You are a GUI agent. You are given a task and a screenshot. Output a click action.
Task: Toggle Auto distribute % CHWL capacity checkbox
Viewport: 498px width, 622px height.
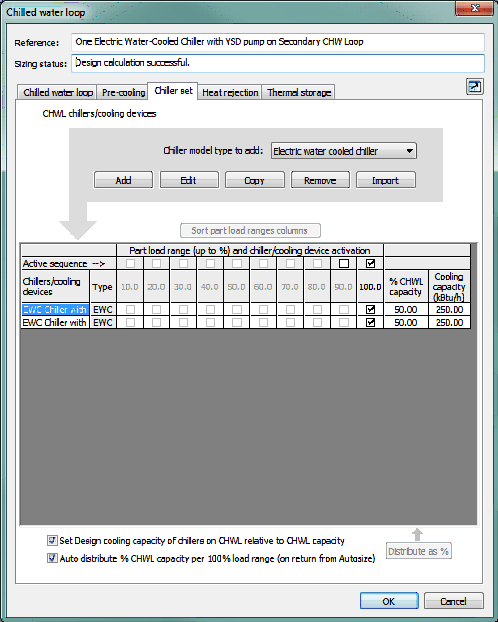click(52, 558)
